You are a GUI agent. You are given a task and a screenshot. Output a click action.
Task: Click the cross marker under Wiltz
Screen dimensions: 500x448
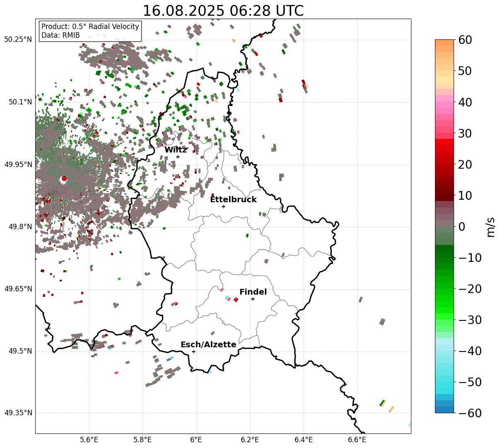click(x=178, y=157)
